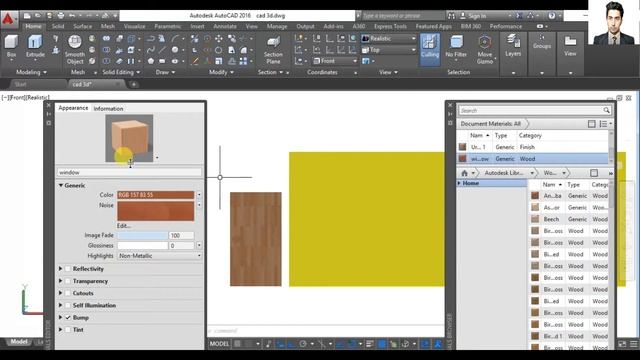Image resolution: width=640 pixels, height=360 pixels.
Task: Toggle grid display in status bar
Action: tap(237, 344)
